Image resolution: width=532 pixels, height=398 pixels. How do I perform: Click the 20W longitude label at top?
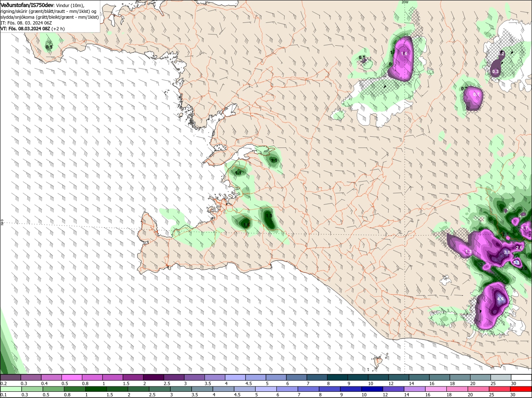[405, 2]
